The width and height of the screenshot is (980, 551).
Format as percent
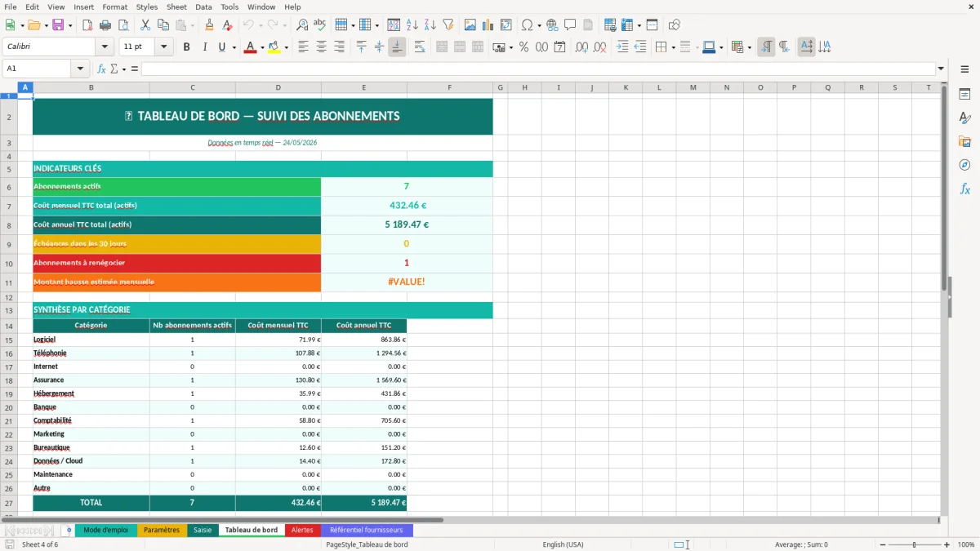(523, 47)
